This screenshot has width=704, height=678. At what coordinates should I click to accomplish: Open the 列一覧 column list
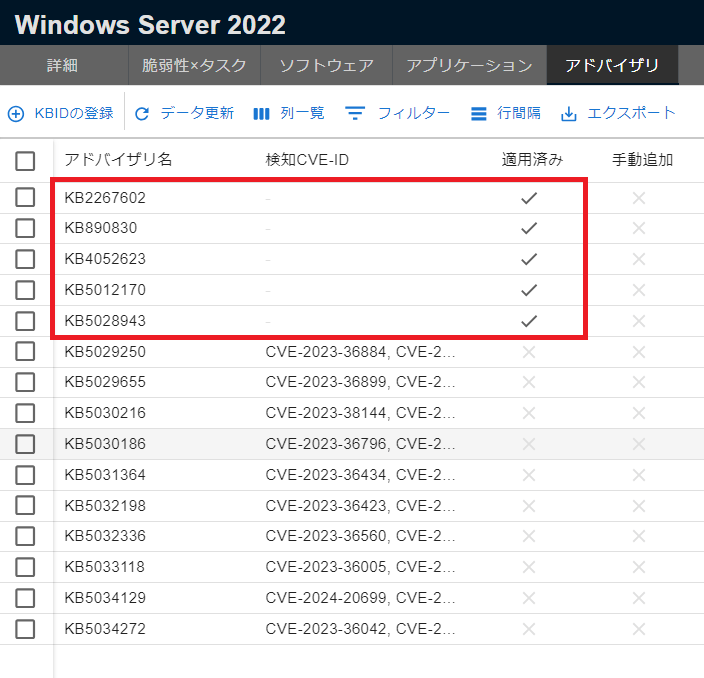[289, 114]
